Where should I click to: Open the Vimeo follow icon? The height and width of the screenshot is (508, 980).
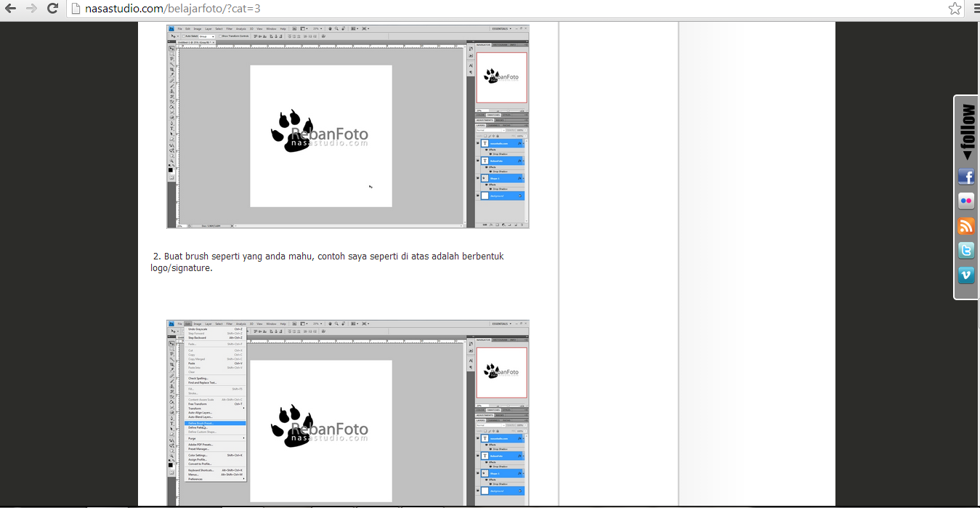point(966,275)
